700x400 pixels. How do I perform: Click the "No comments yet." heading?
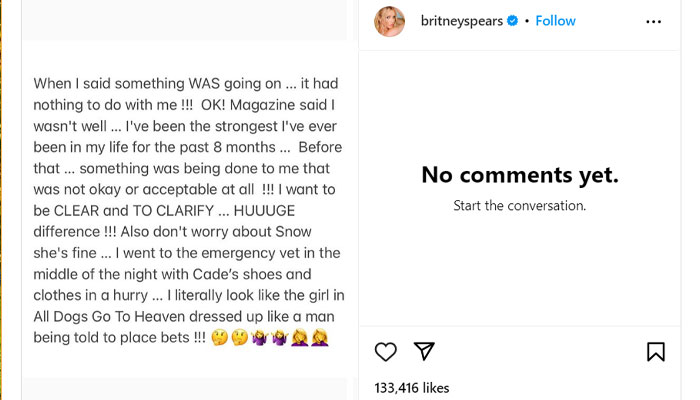pyautogui.click(x=520, y=175)
